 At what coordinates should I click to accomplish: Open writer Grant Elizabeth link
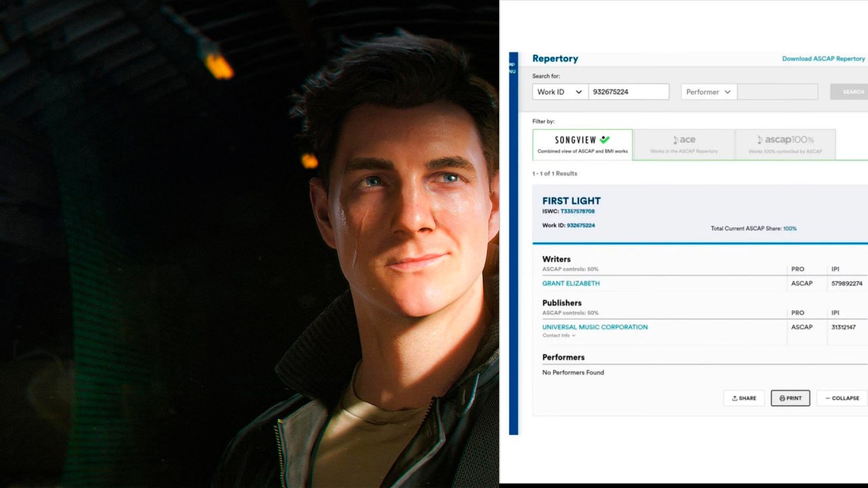[570, 283]
